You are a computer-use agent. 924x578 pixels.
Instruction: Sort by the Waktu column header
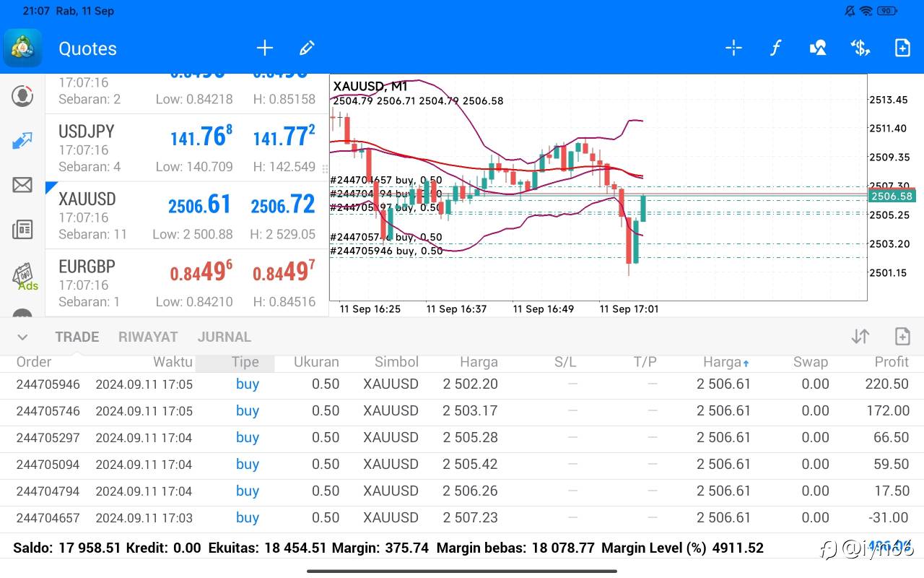click(173, 362)
